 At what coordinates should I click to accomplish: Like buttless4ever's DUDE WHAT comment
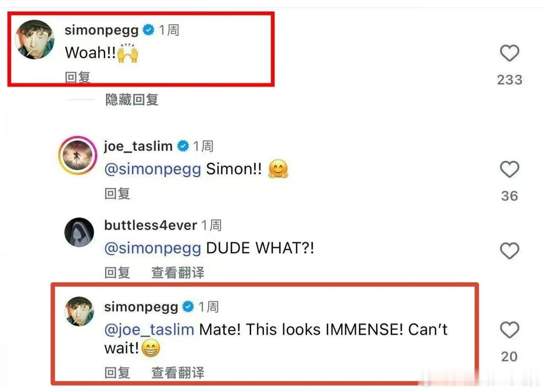pyautogui.click(x=509, y=251)
